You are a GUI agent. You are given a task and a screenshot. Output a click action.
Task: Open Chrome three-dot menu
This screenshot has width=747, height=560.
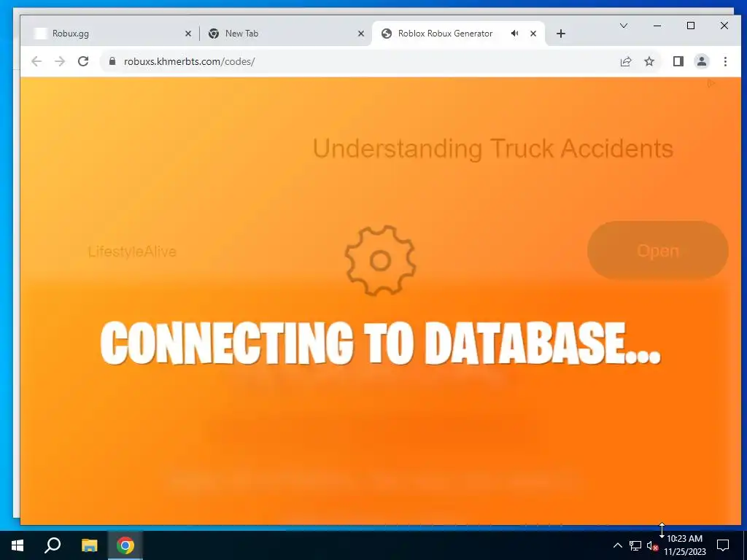(725, 61)
